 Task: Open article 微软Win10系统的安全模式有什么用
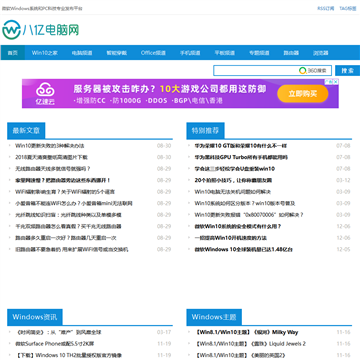pyautogui.click(x=238, y=226)
